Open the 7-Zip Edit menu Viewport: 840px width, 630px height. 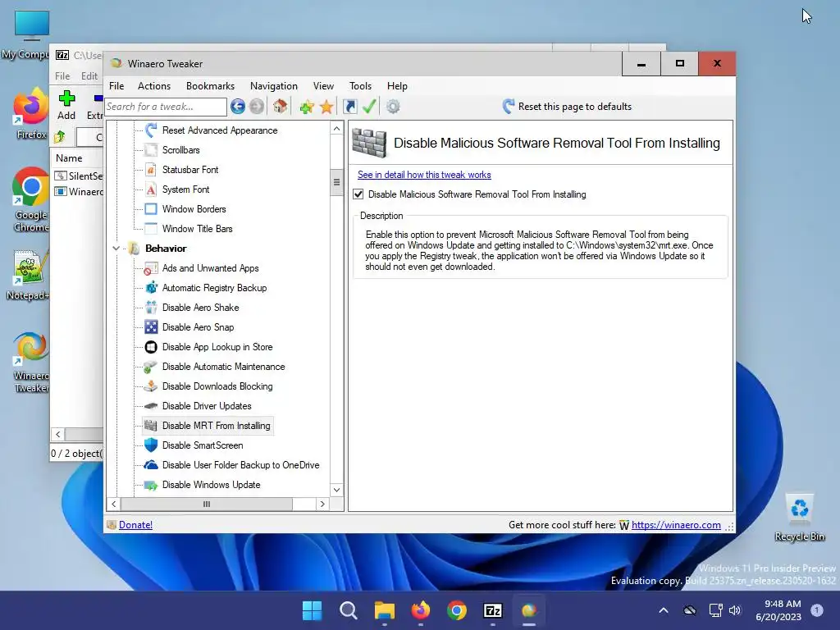click(x=89, y=76)
